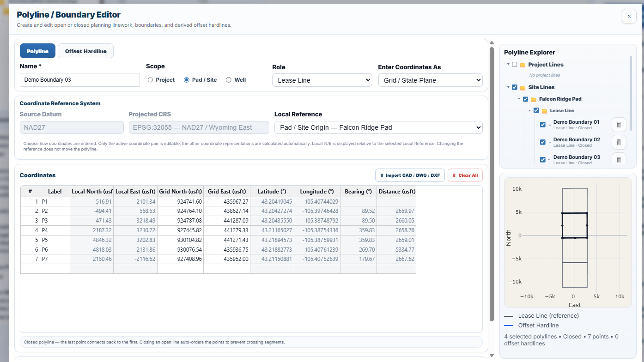Image resolution: width=644 pixels, height=362 pixels.
Task: Open the Role dropdown showing Lease Line
Action: pyautogui.click(x=322, y=80)
